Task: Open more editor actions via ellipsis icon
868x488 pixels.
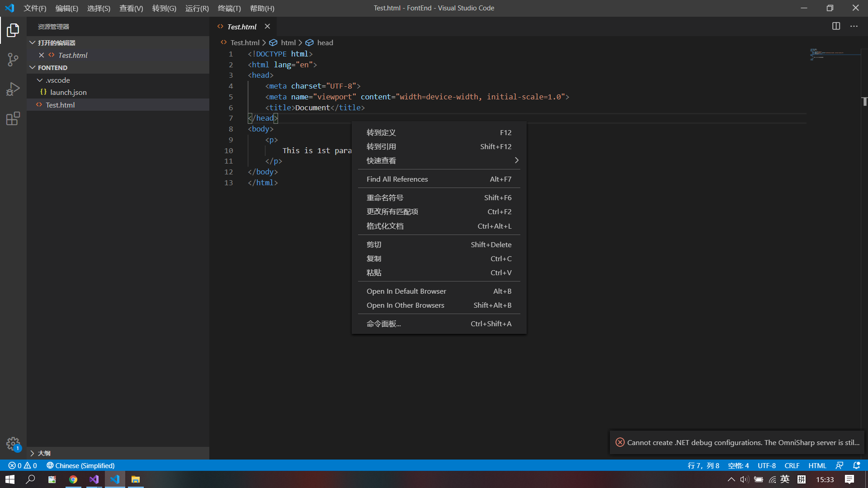Action: pyautogui.click(x=854, y=26)
